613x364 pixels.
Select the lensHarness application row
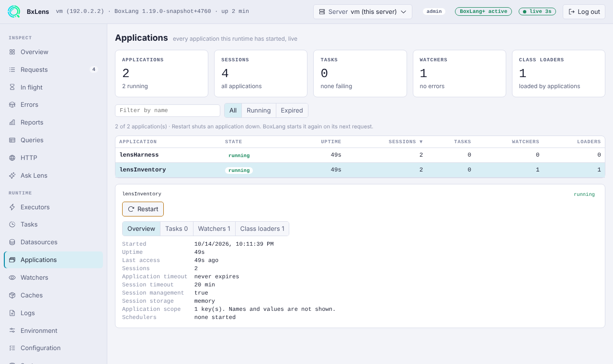(360, 155)
